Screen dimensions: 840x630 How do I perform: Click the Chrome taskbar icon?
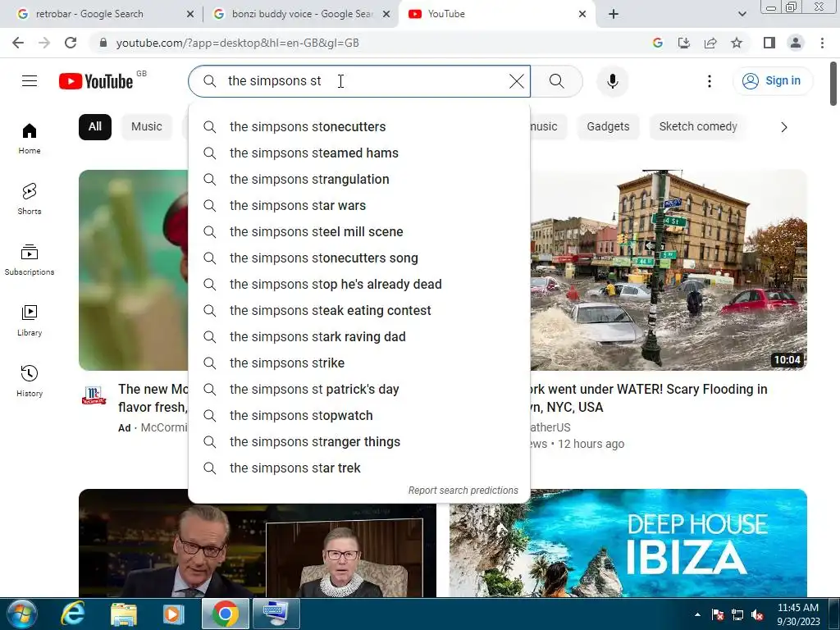point(226,614)
